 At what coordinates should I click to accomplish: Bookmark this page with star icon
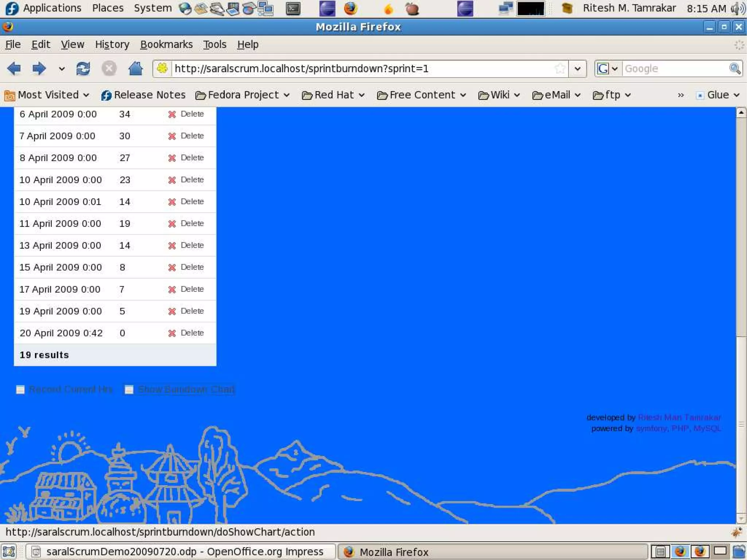point(560,68)
